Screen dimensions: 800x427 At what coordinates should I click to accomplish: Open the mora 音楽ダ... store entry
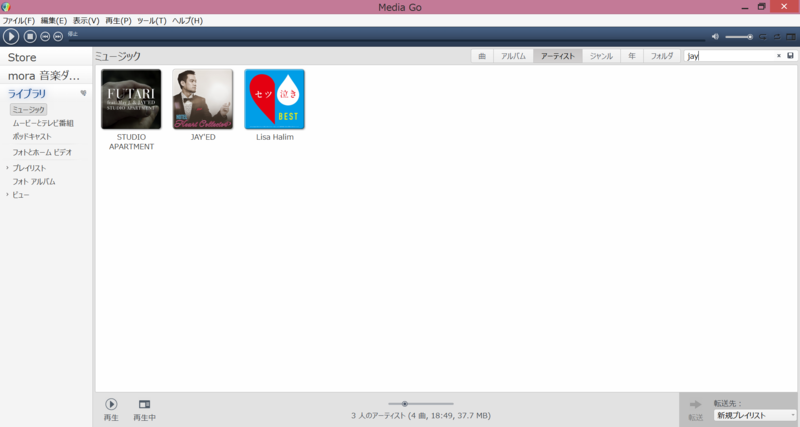44,76
